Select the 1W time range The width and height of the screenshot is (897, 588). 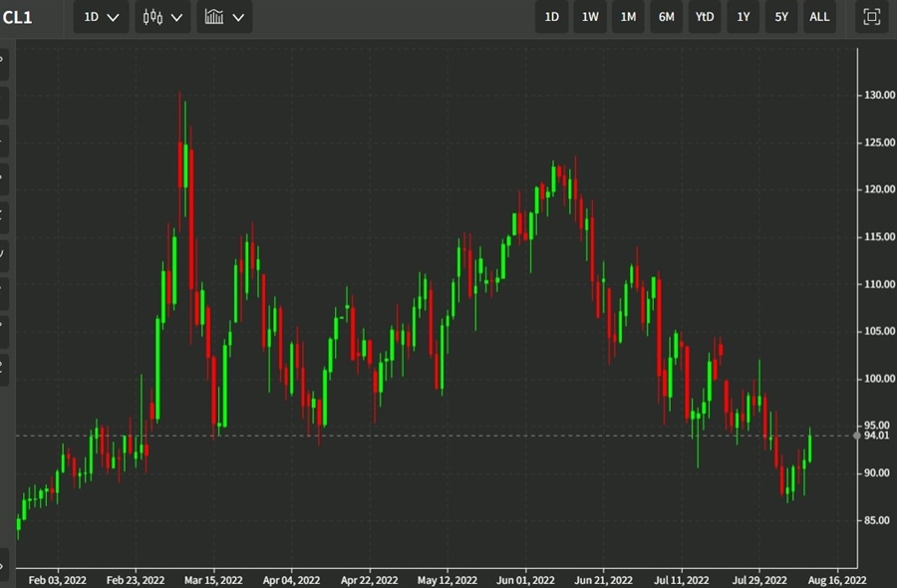point(590,17)
